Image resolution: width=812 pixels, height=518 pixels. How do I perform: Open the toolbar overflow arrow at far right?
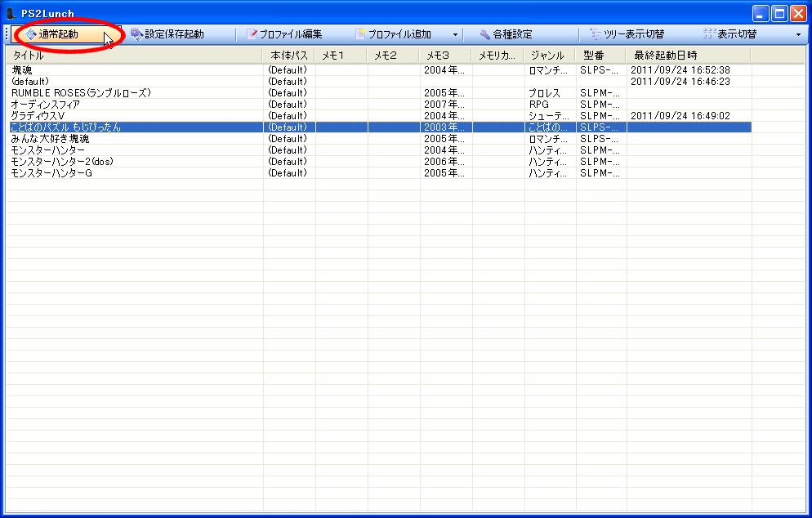pos(798,34)
